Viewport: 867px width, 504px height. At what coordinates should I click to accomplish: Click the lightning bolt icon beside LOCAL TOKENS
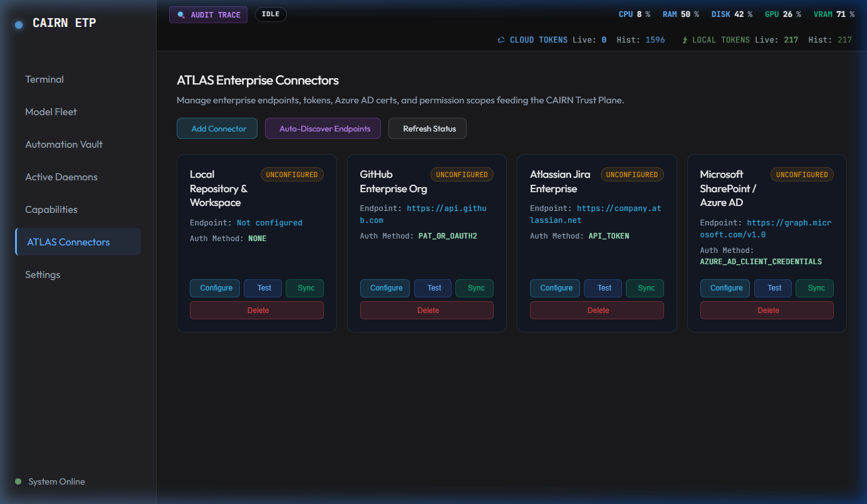(x=685, y=40)
